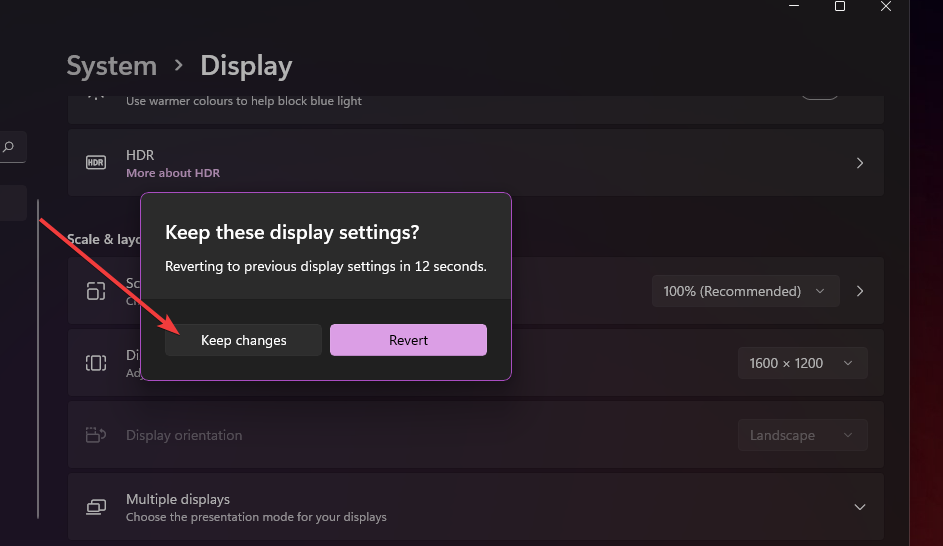Maximize the Settings window

click(840, 7)
